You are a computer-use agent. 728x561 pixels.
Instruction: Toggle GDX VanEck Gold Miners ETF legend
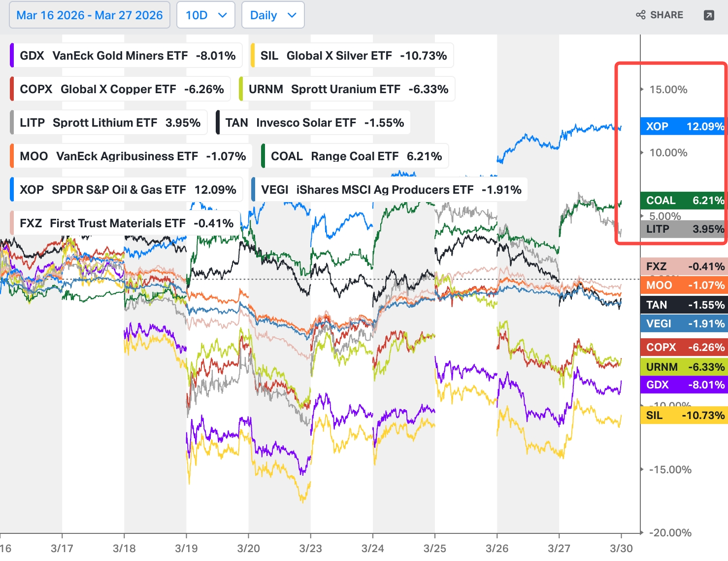[x=126, y=56]
